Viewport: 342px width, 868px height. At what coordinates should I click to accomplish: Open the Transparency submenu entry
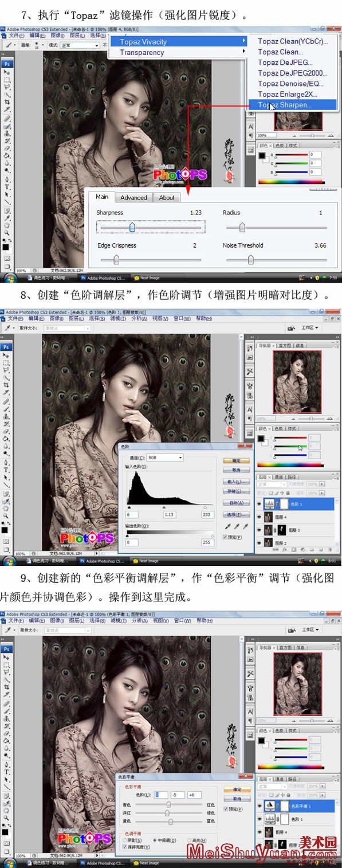178,52
